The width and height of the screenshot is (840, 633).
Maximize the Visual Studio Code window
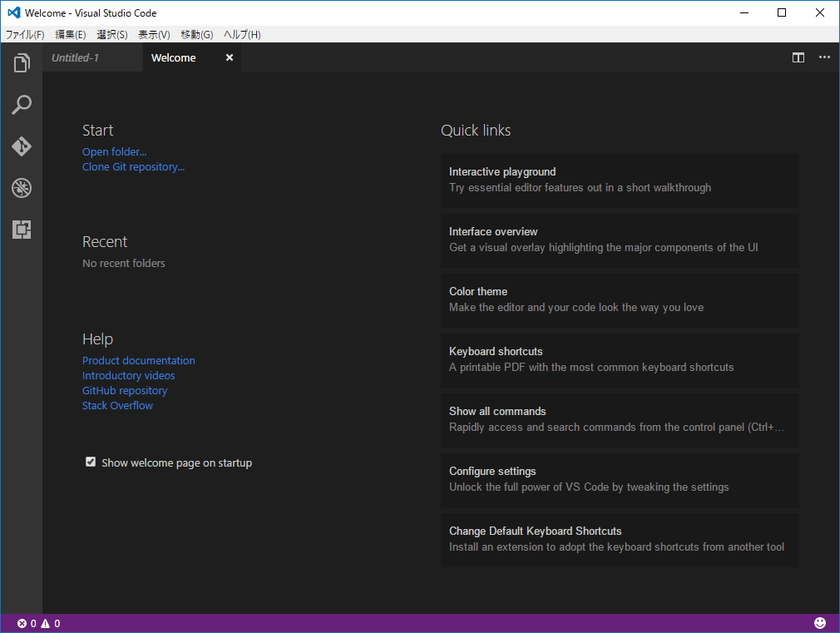[782, 12]
